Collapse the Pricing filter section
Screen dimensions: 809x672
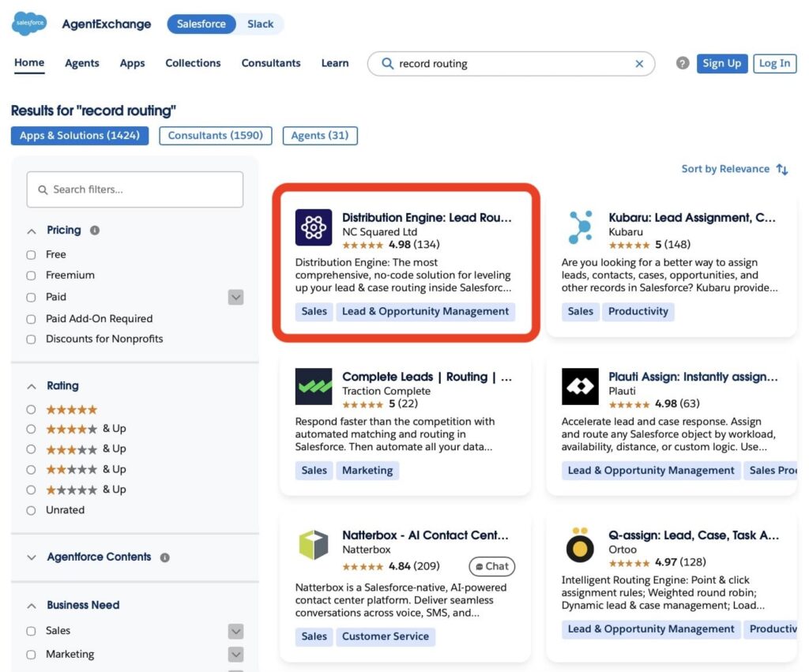32,231
